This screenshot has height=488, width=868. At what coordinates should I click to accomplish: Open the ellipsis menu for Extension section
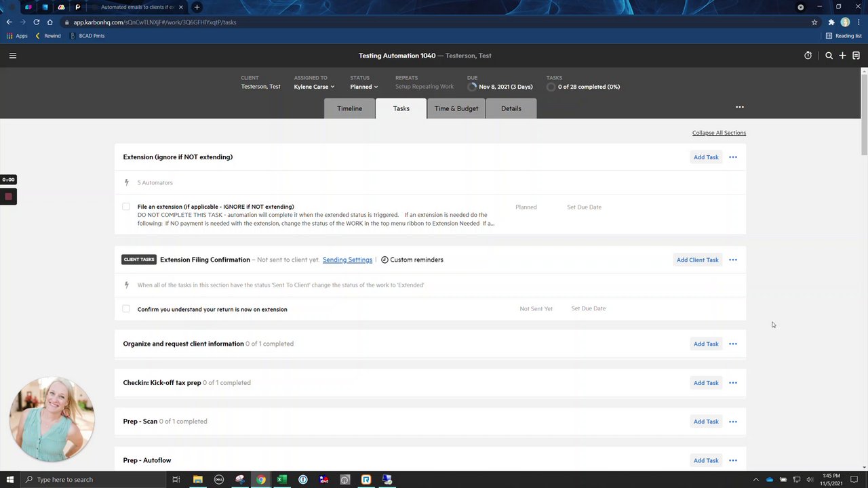coord(733,157)
